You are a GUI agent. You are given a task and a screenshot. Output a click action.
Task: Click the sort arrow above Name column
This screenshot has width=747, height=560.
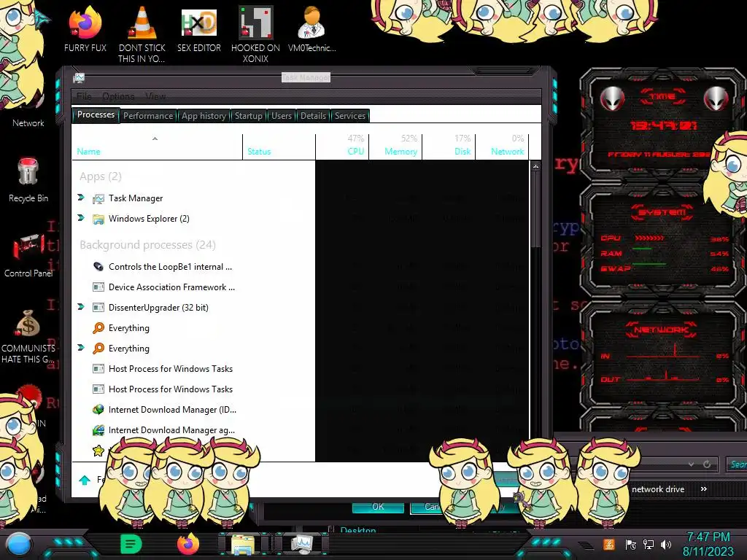[x=155, y=139]
